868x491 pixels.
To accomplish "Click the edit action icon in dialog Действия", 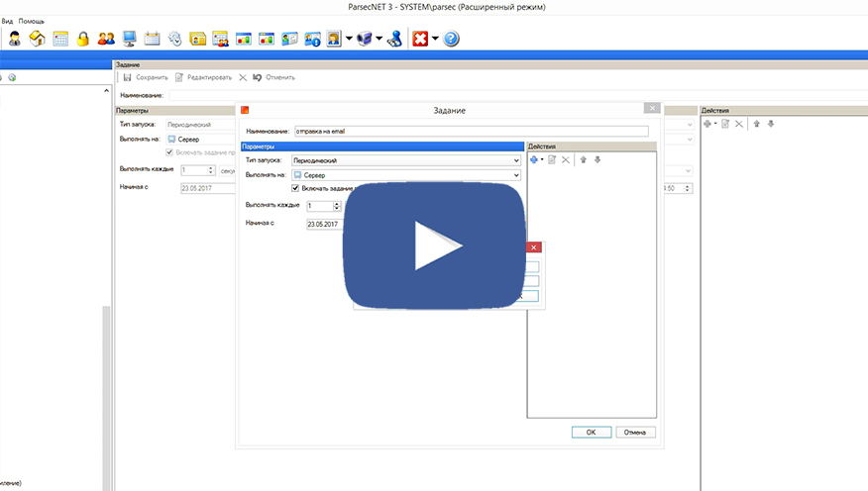I will coord(552,159).
